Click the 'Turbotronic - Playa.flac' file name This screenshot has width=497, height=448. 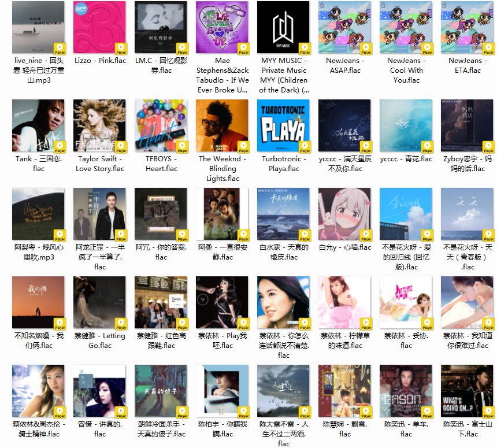click(x=284, y=164)
